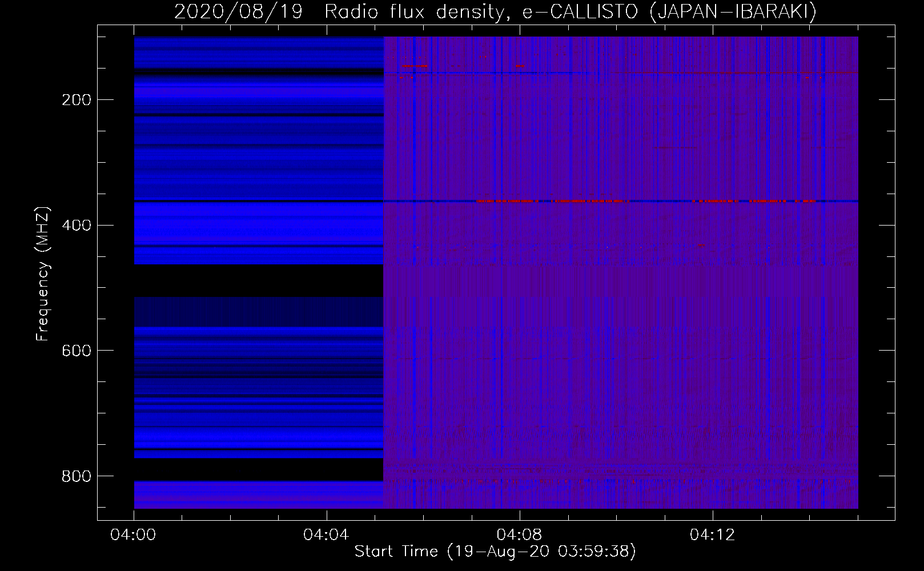Click the 200 frequency tick label

(x=77, y=100)
